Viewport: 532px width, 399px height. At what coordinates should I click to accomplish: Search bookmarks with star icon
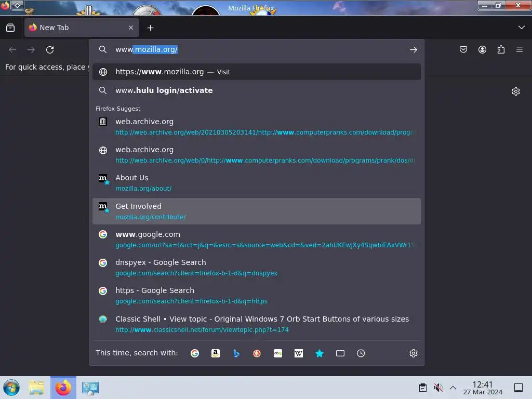(320, 353)
